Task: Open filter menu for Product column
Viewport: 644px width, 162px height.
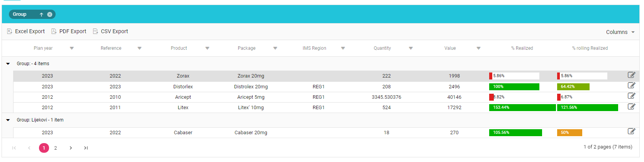Action: pos(207,48)
